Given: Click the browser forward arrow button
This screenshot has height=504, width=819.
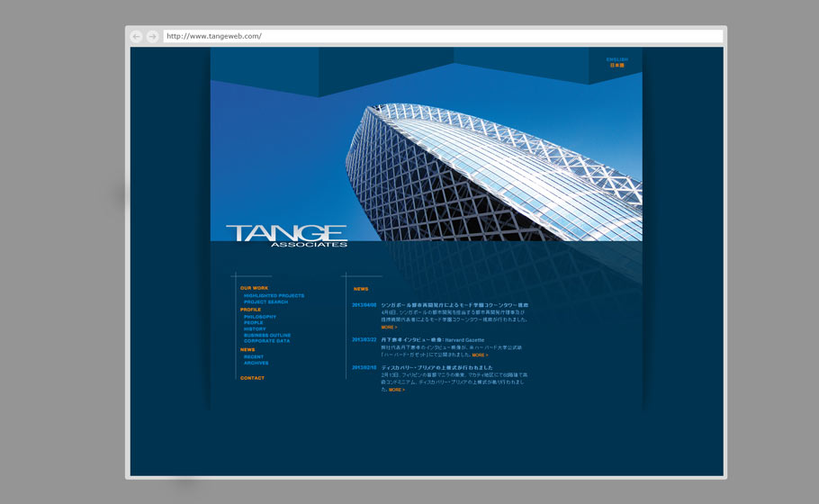Looking at the screenshot, I should click(152, 37).
